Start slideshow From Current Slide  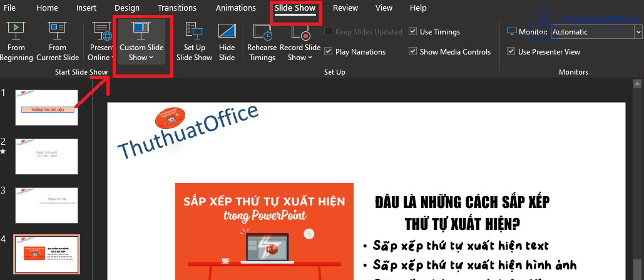coord(58,42)
